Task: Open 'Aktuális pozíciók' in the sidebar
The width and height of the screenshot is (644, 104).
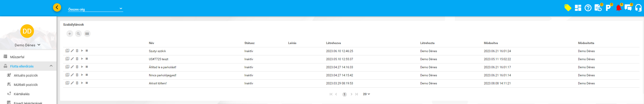Action: tap(26, 75)
